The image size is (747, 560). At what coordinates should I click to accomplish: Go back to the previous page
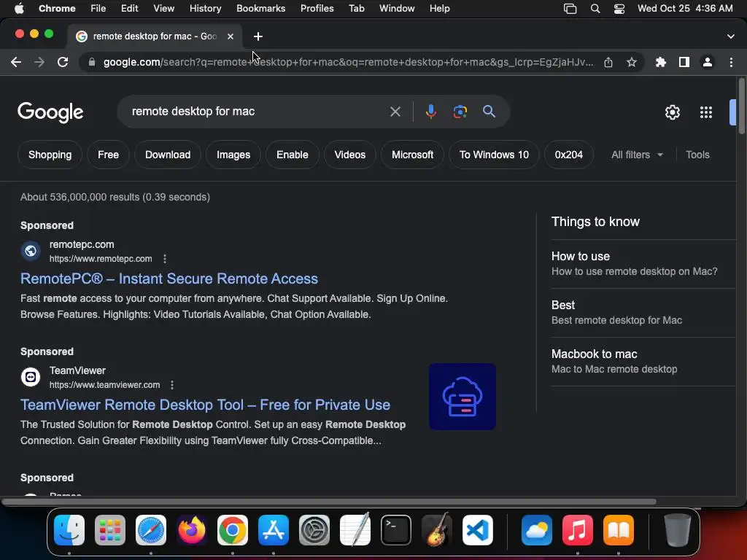pos(16,62)
